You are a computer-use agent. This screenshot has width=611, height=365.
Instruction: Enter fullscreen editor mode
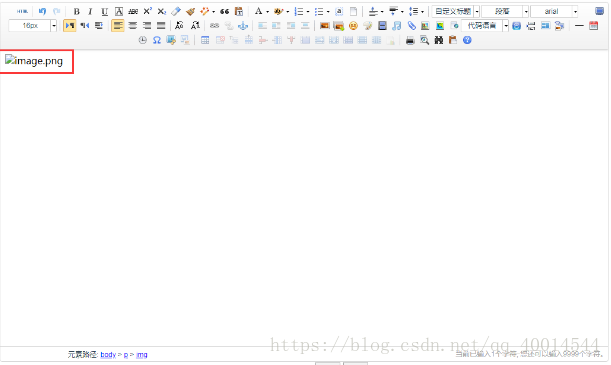point(599,11)
